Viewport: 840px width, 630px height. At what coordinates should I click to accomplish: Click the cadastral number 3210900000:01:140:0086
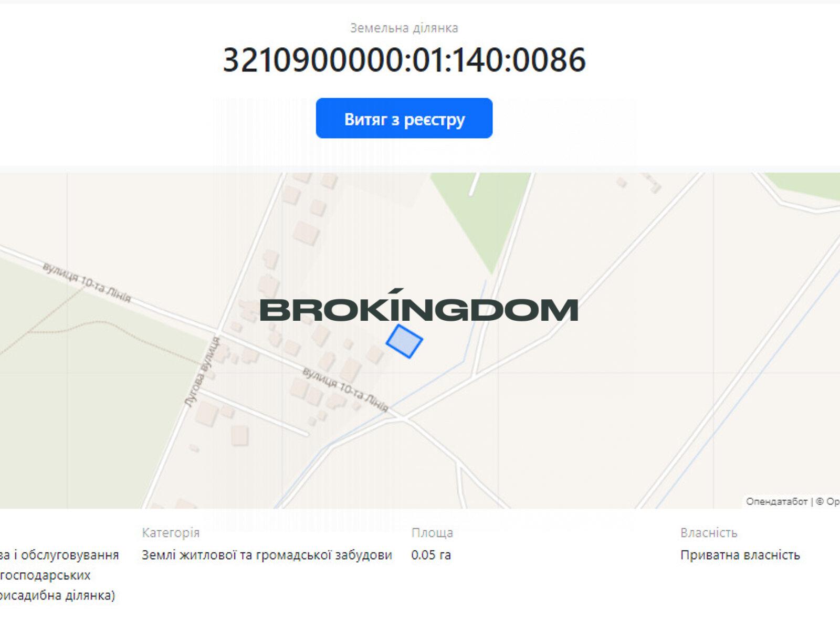tap(404, 60)
